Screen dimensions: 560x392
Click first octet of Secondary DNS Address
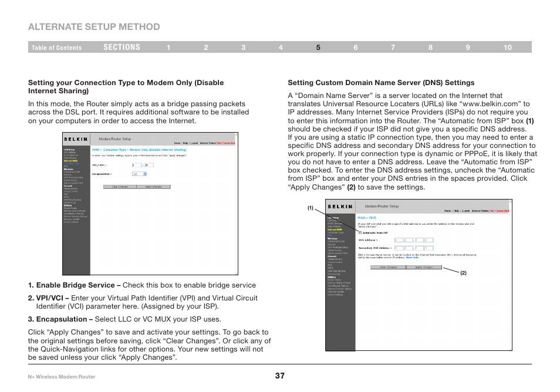(x=399, y=248)
